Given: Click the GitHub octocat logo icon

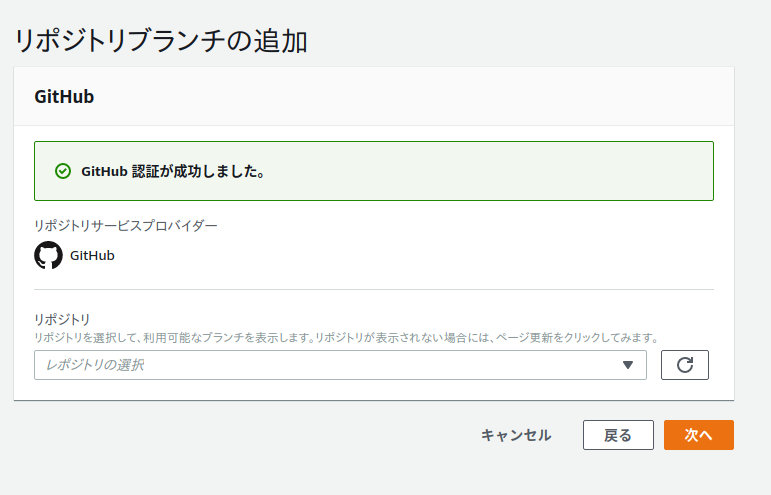Looking at the screenshot, I should coord(48,255).
